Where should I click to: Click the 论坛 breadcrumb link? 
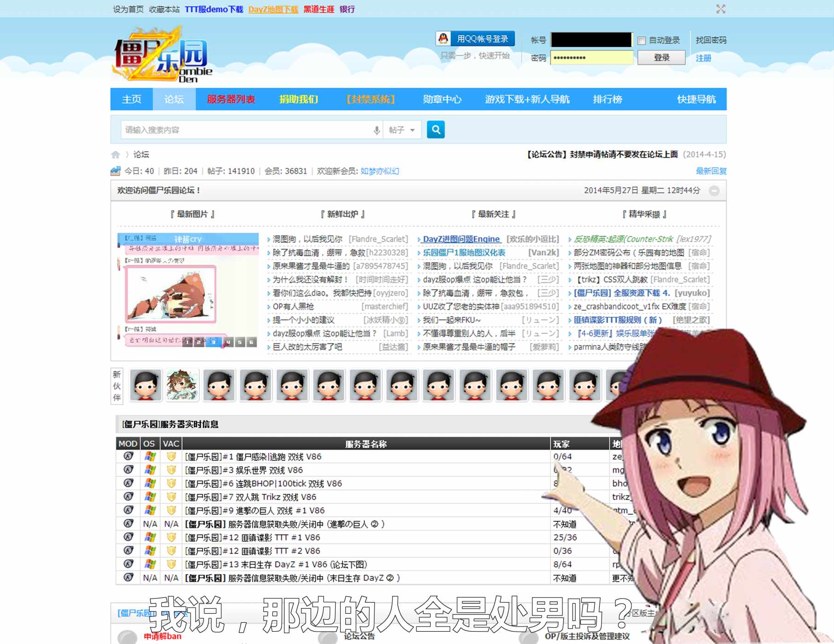(x=141, y=155)
